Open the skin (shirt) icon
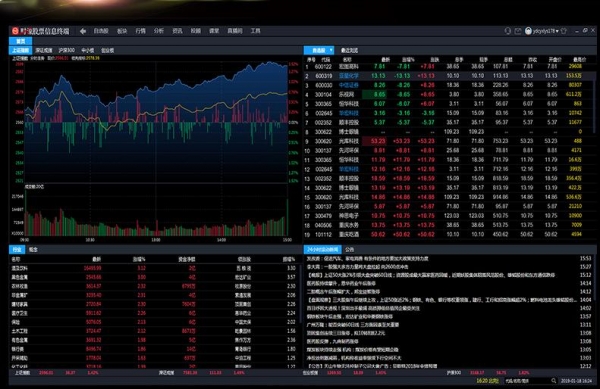The height and width of the screenshot is (389, 600). tap(564, 31)
